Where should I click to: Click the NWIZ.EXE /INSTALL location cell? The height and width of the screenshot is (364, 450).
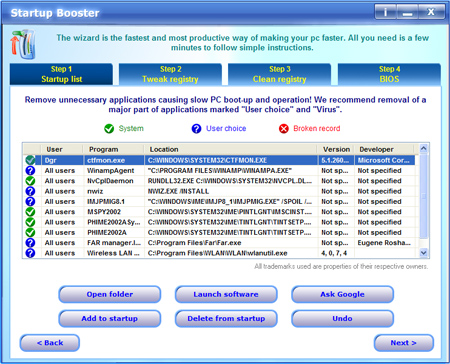pyautogui.click(x=231, y=191)
